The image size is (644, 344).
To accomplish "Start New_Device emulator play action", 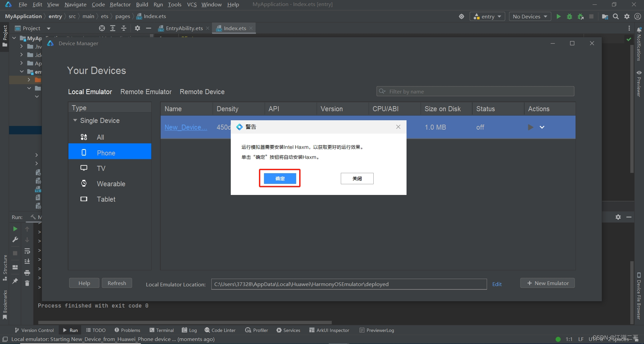I will click(x=530, y=127).
